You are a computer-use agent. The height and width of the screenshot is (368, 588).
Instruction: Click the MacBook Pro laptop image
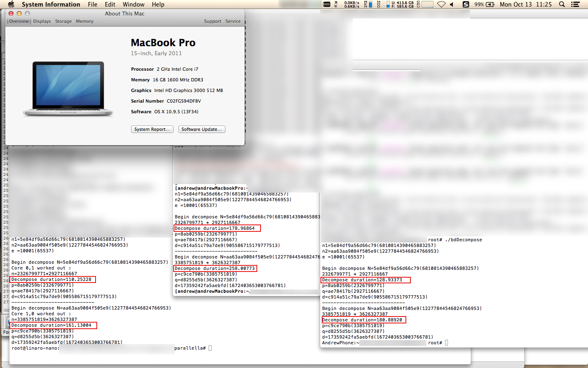click(x=68, y=88)
